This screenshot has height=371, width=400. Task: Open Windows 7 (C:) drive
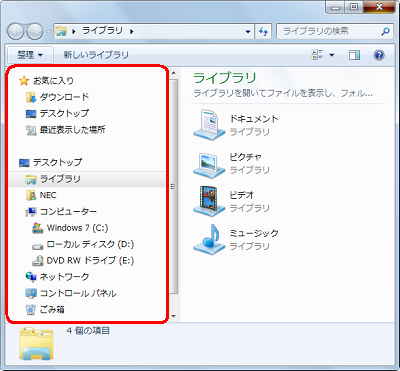77,228
